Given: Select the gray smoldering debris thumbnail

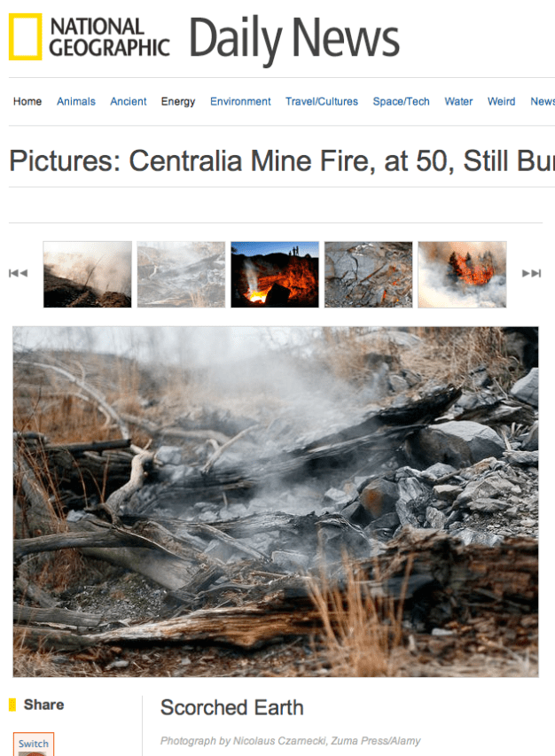Looking at the screenshot, I should coord(181,275).
